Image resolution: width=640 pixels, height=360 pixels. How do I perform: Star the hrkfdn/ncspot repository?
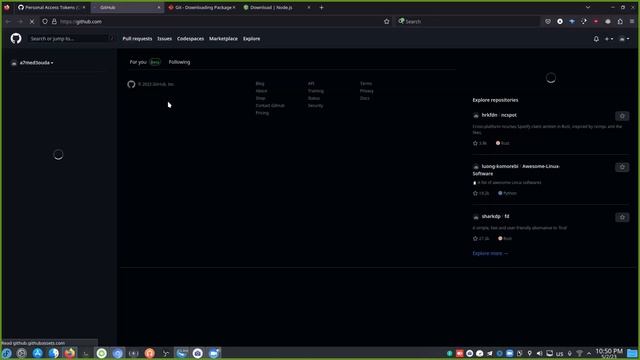[622, 116]
